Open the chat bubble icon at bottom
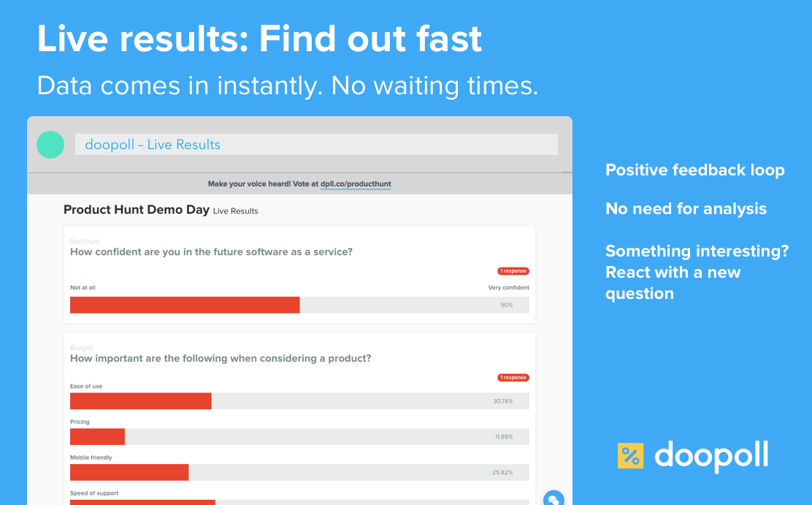 pos(554,498)
